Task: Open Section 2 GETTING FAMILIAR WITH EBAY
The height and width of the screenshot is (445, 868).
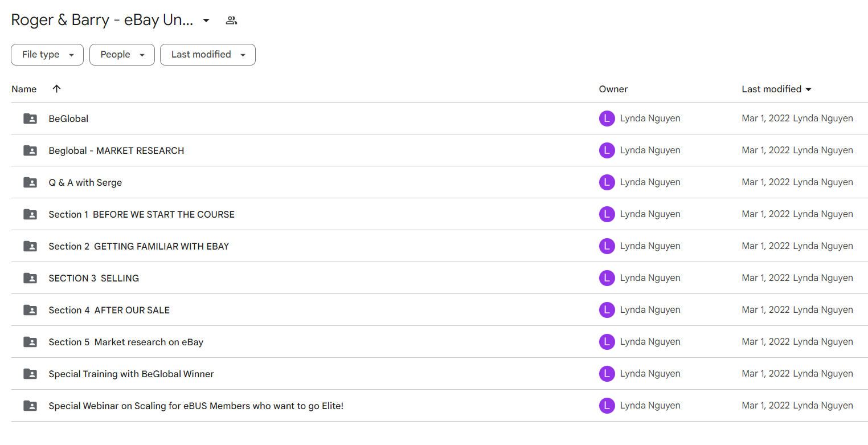Action: pos(139,246)
